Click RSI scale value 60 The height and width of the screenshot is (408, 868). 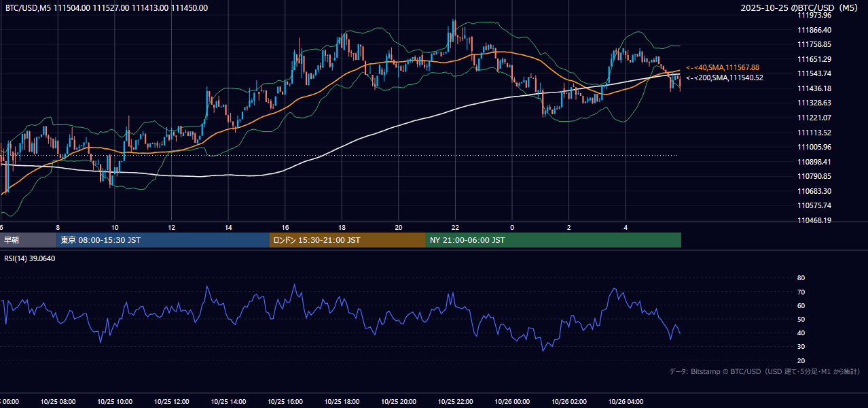[x=801, y=305]
